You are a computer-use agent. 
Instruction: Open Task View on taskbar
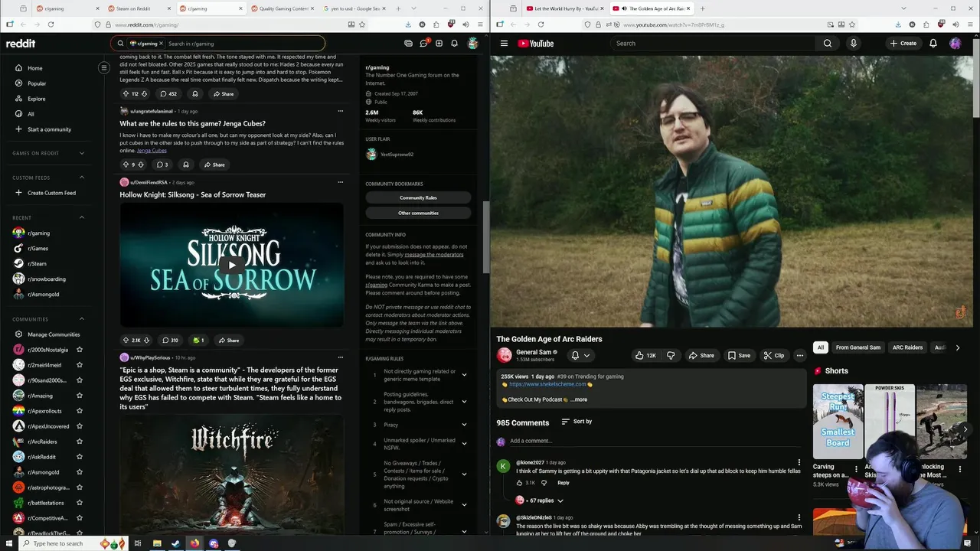138,543
